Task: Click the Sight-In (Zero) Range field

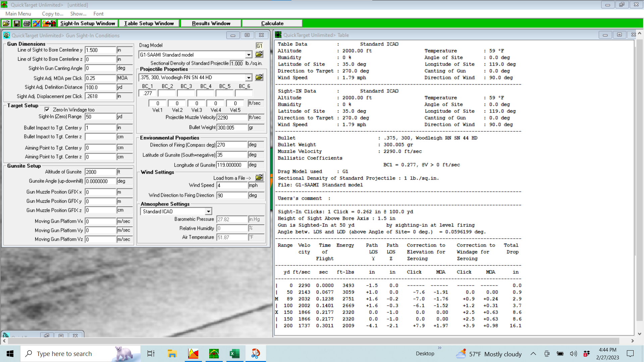Action: click(100, 117)
